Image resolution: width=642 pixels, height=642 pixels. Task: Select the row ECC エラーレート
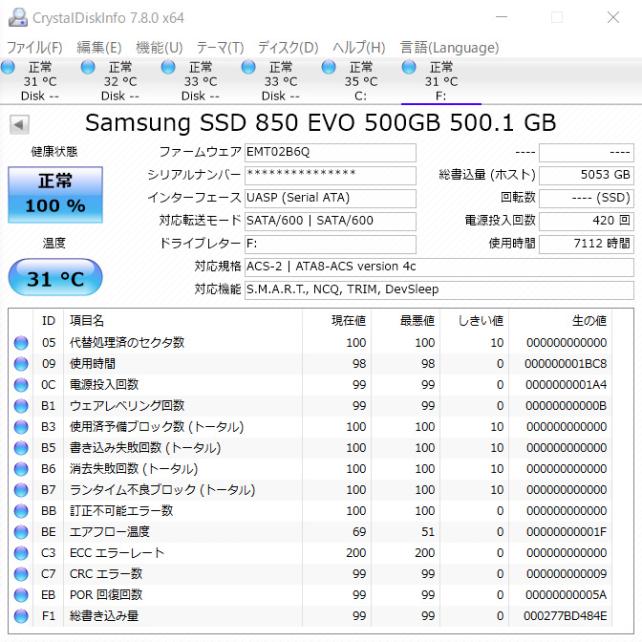click(x=310, y=553)
